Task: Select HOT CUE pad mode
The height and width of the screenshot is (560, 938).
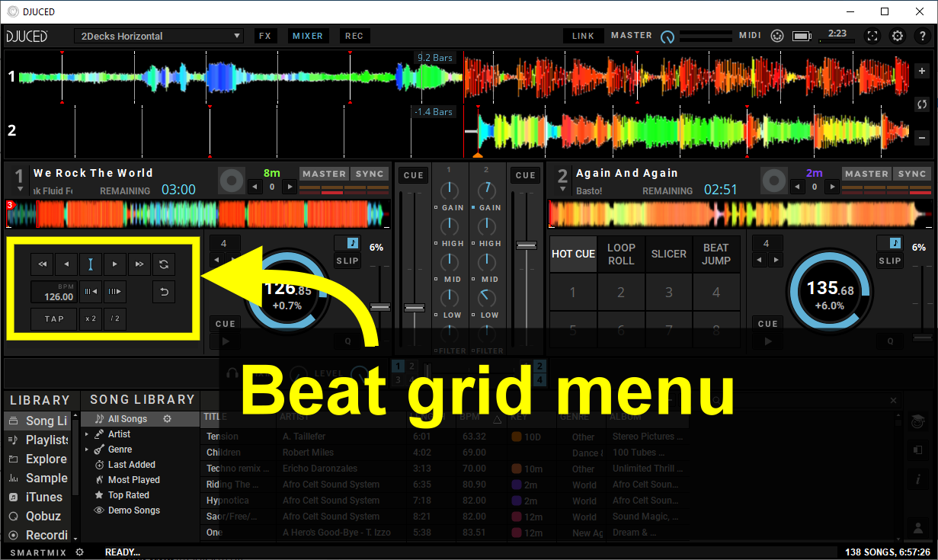Action: click(x=573, y=254)
